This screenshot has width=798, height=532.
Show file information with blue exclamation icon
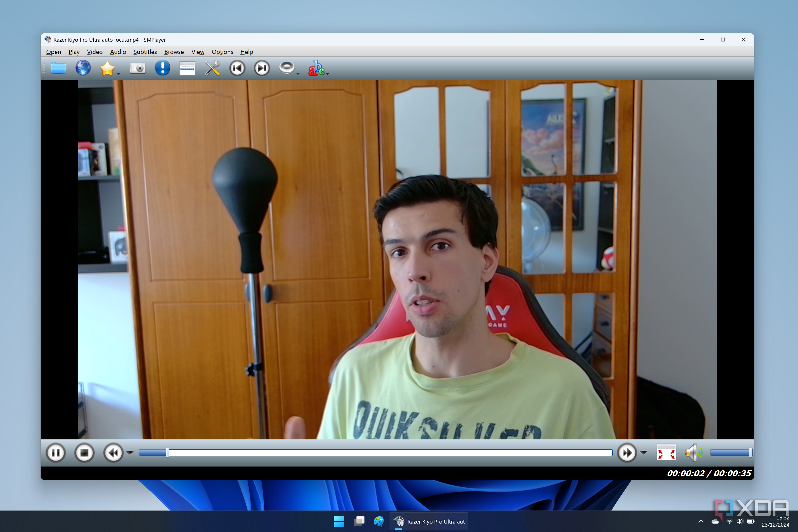[x=162, y=68]
